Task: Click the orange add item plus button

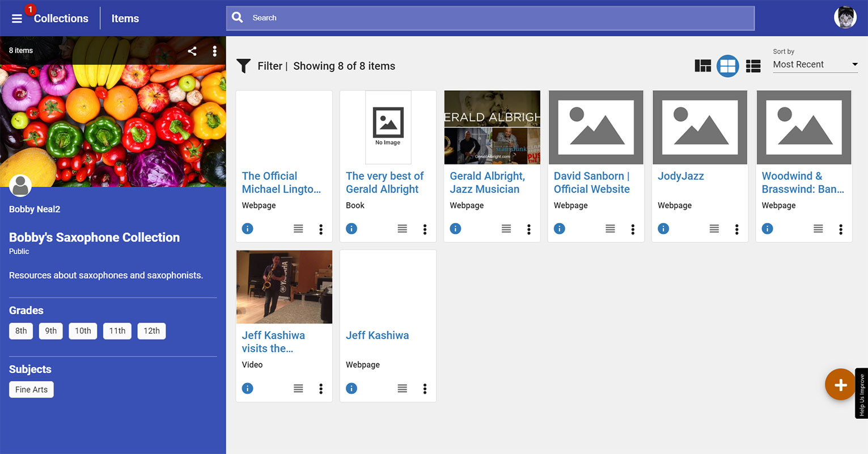Action: click(x=840, y=385)
